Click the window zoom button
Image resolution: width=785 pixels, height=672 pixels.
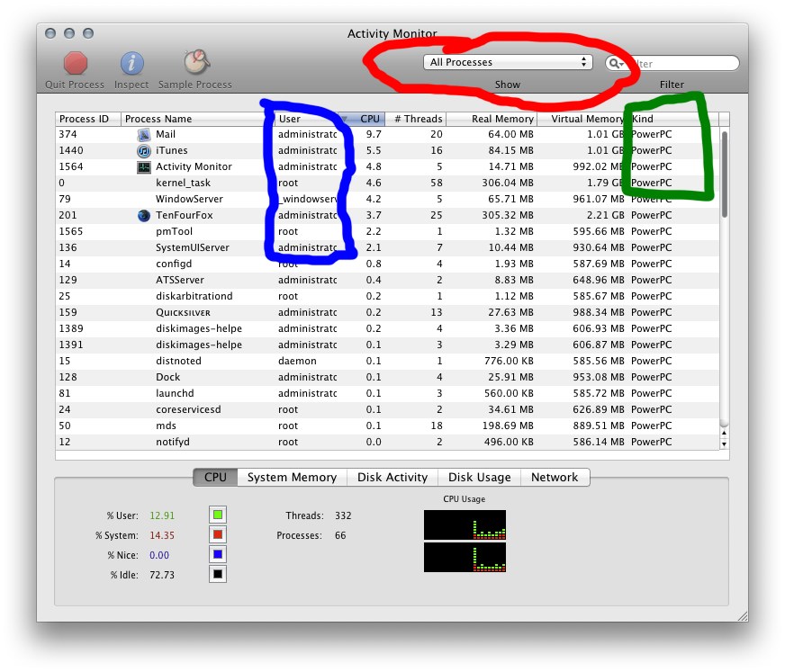pos(88,33)
